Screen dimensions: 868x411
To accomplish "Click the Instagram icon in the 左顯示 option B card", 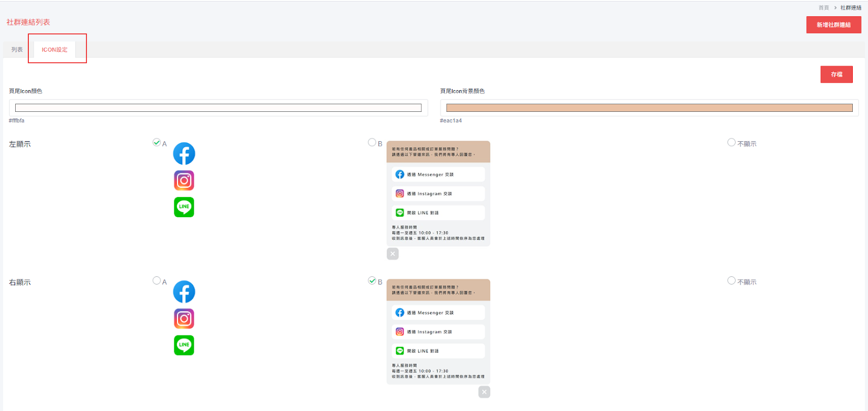I will (400, 193).
